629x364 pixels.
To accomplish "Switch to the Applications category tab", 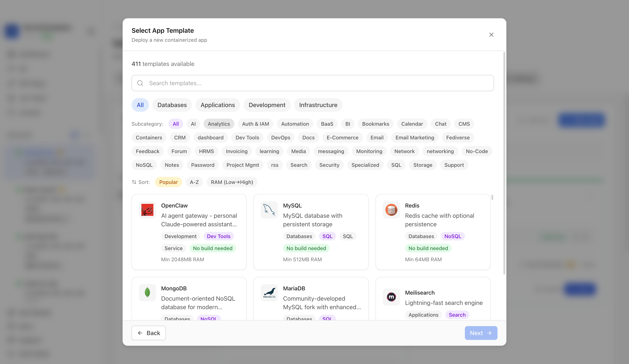I will click(x=218, y=105).
